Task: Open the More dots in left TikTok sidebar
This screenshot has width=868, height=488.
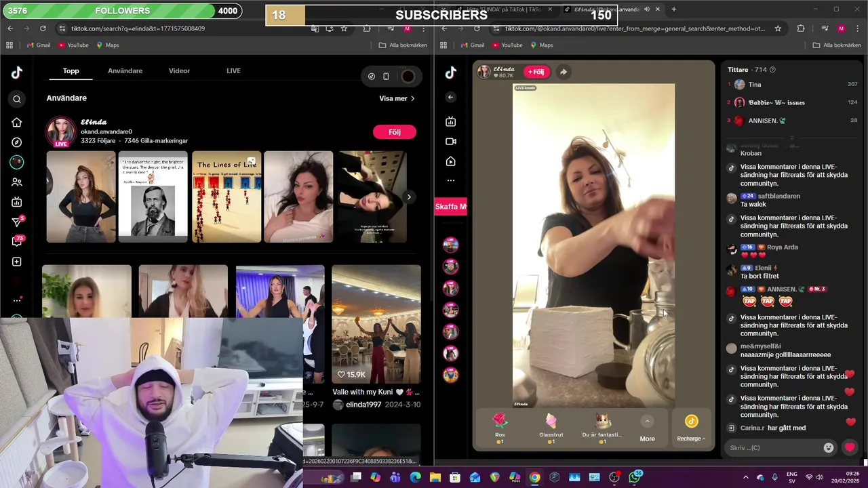Action: click(x=17, y=300)
